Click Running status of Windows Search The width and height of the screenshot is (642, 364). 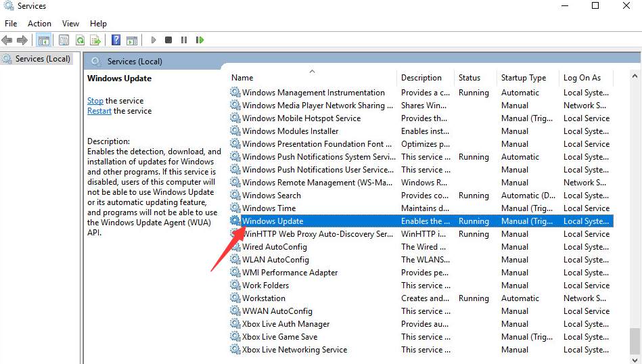[474, 196]
